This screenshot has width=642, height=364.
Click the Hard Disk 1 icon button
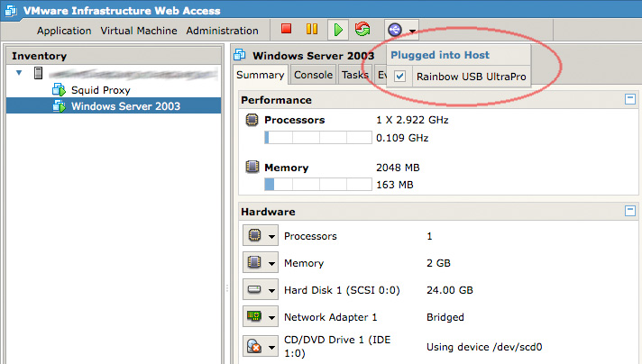pos(254,289)
